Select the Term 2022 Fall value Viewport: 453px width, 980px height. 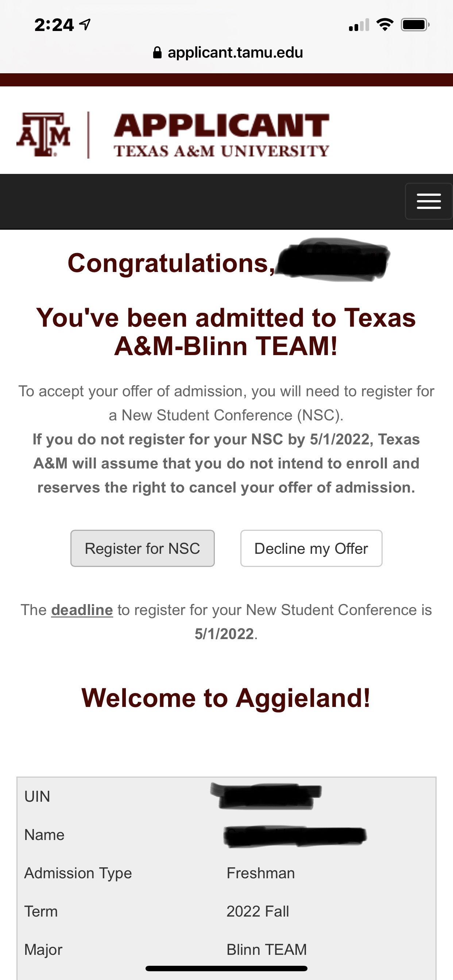tap(258, 911)
